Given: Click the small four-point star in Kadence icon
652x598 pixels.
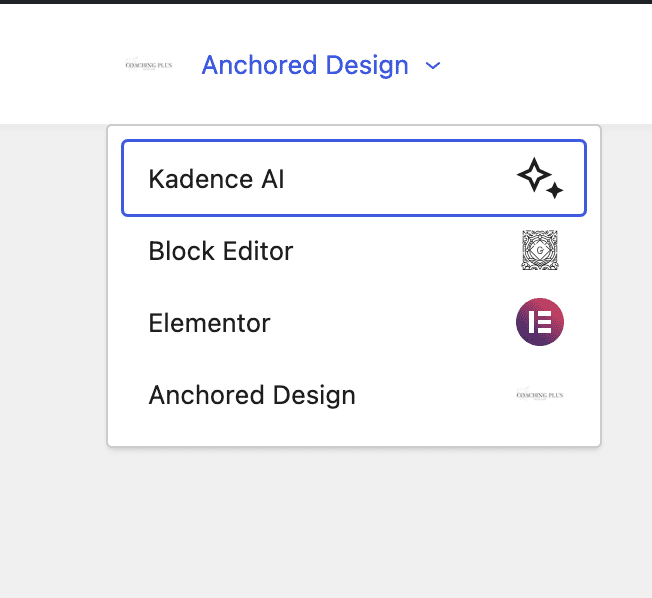Looking at the screenshot, I should (554, 191).
